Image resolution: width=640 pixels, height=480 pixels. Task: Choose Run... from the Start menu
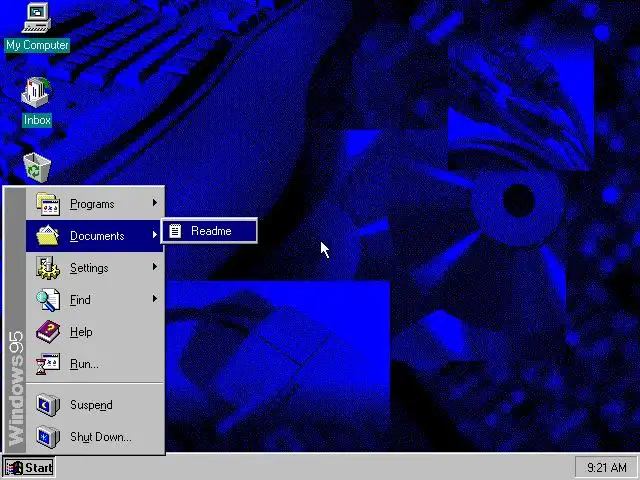click(95, 364)
